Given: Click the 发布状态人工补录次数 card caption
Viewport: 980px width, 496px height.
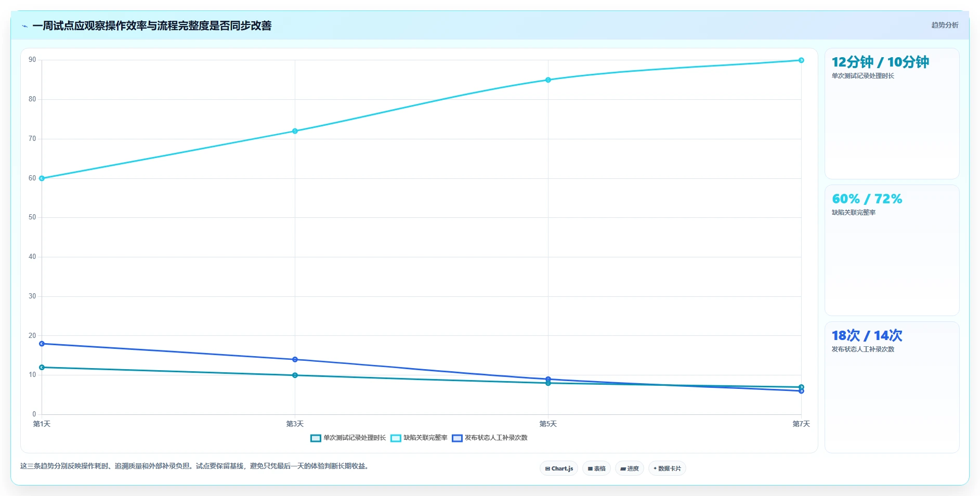Looking at the screenshot, I should 863,349.
